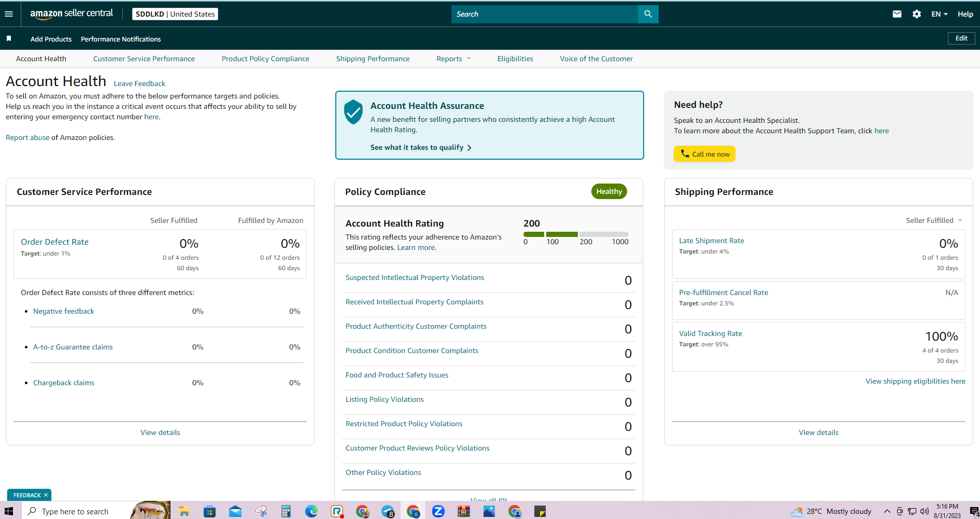Open the RingCentral app on the taskbar
The width and height of the screenshot is (980, 519).
(x=337, y=511)
